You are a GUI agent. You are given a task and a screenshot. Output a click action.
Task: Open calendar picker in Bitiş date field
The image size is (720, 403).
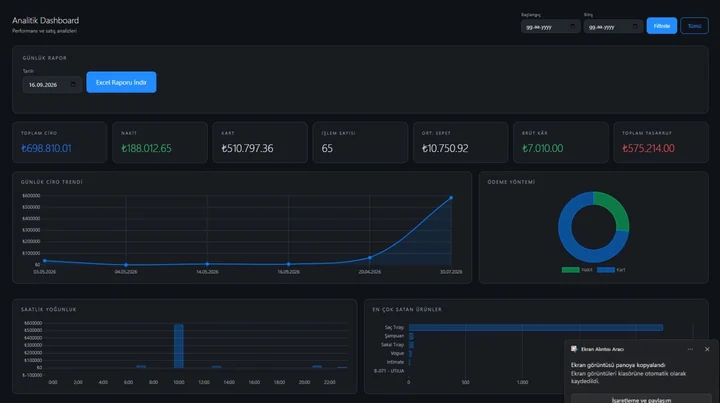(635, 26)
